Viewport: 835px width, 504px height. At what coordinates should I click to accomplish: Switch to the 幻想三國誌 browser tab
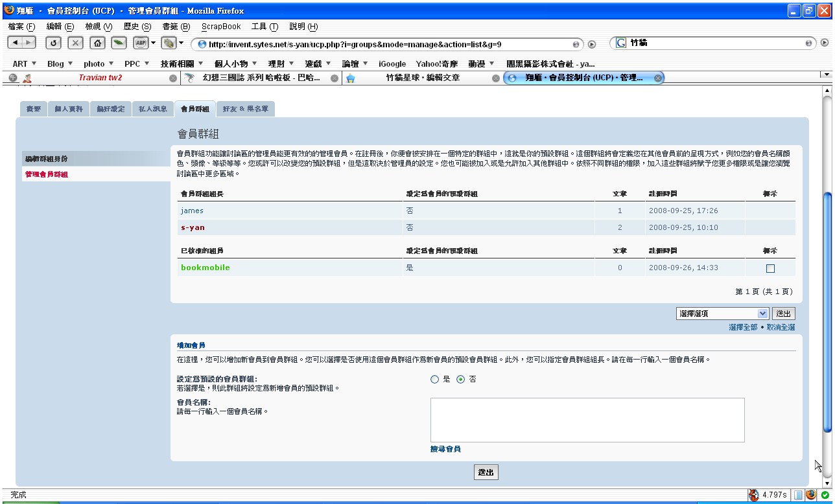[x=263, y=78]
